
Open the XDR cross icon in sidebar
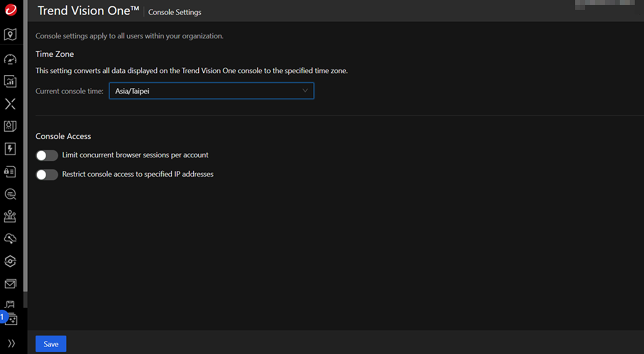coord(10,104)
